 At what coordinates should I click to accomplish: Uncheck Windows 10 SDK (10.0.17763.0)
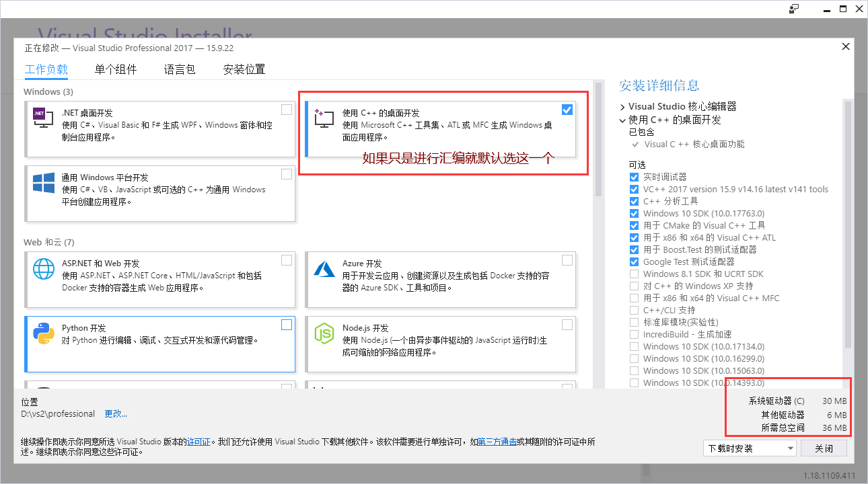click(634, 213)
